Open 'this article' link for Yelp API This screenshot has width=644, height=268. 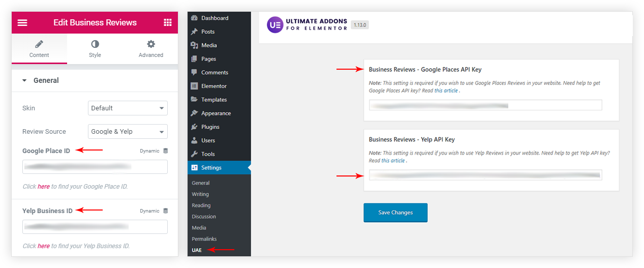pyautogui.click(x=394, y=161)
